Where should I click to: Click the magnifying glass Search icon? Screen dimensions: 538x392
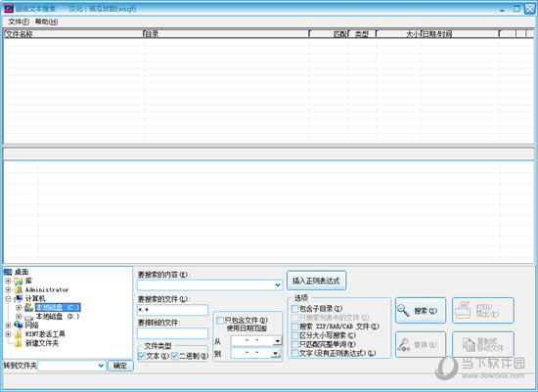pos(403,311)
